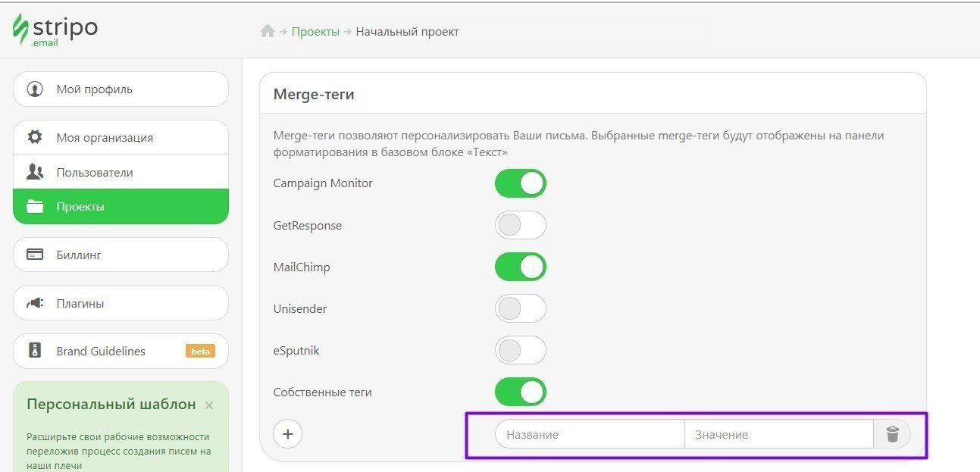Image resolution: width=980 pixels, height=472 pixels.
Task: Click the trash icon beside the tag fields
Action: pos(892,433)
